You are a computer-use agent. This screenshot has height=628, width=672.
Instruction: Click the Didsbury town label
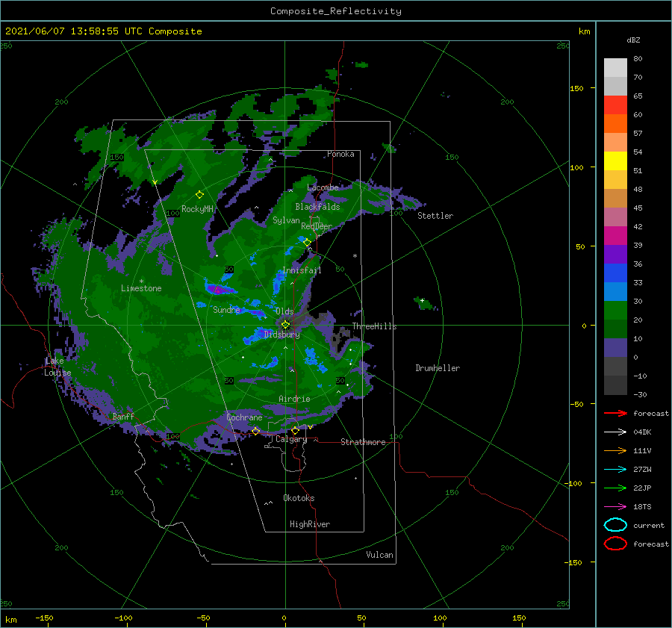pos(281,335)
